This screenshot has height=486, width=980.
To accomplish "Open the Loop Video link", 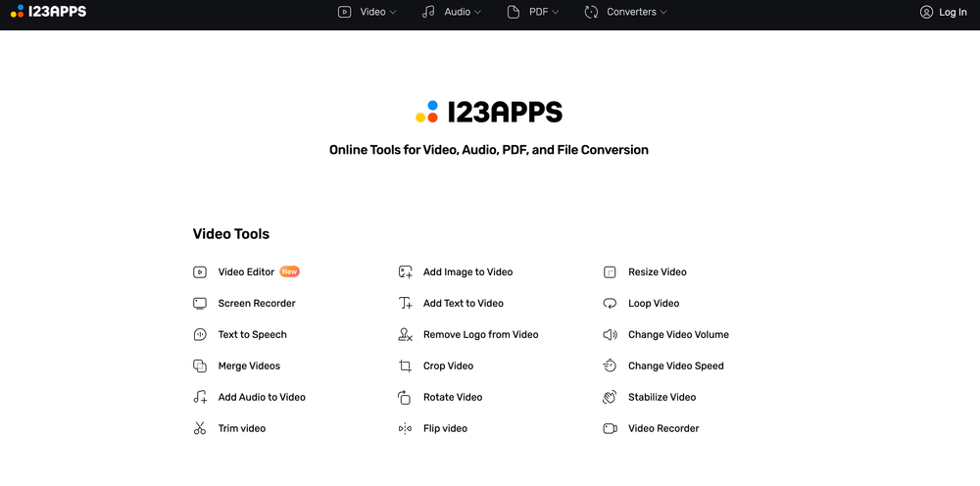I will pyautogui.click(x=654, y=304).
